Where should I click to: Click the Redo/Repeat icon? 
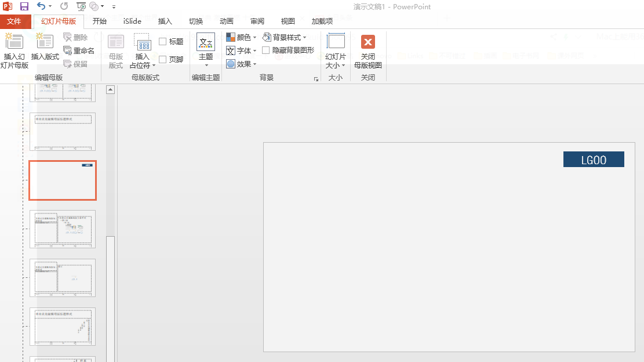click(x=64, y=6)
